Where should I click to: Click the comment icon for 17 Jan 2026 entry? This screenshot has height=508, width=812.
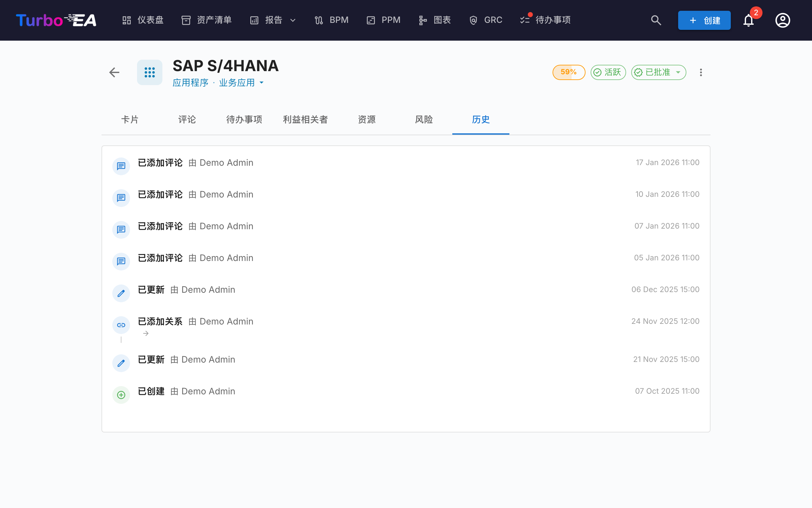tap(121, 166)
